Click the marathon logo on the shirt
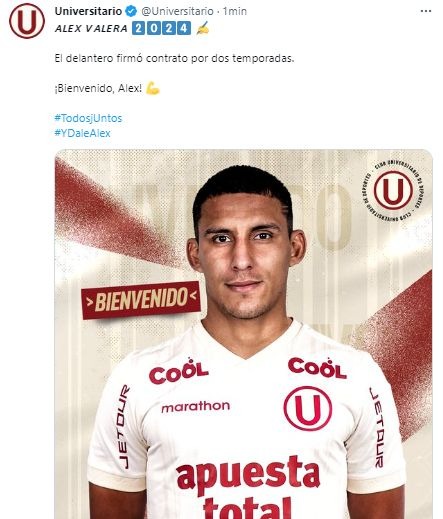Screen dimensions: 443x519 point(196,406)
